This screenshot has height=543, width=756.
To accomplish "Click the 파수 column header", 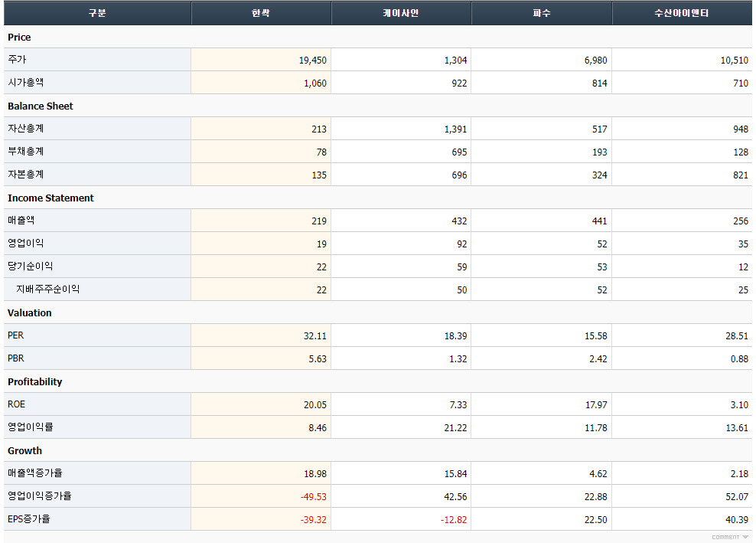I will click(542, 13).
